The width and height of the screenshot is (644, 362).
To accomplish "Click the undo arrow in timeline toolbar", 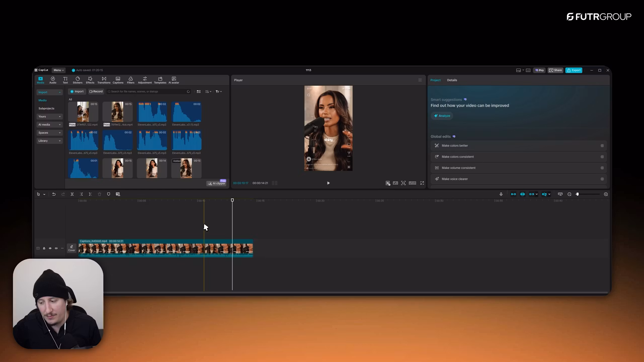I will [54, 194].
